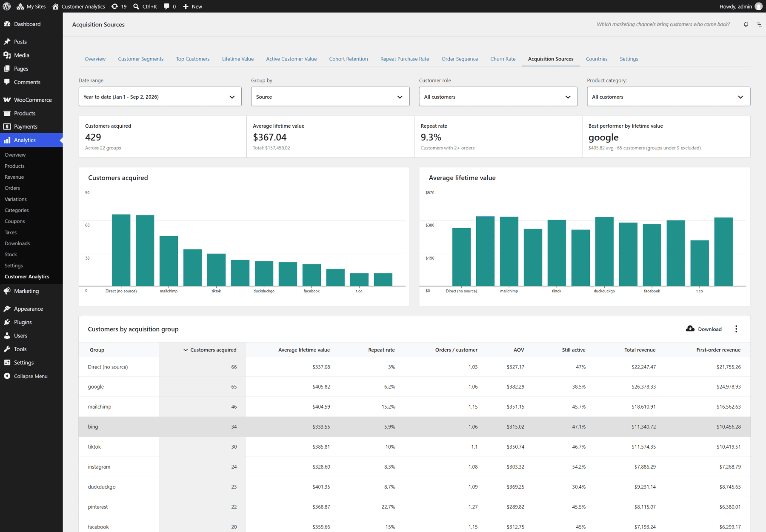Click Customer Analytics site link in admin bar
Image resolution: width=766 pixels, height=532 pixels.
[x=79, y=6]
